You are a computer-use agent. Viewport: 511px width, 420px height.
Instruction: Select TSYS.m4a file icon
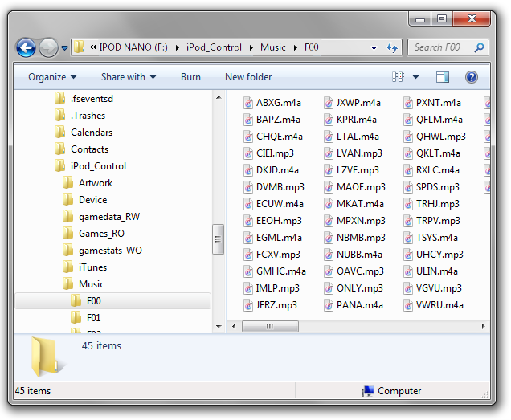point(408,238)
